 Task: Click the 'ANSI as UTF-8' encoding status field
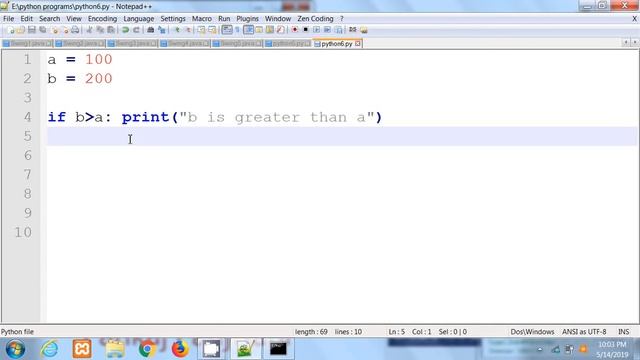pyautogui.click(x=584, y=332)
